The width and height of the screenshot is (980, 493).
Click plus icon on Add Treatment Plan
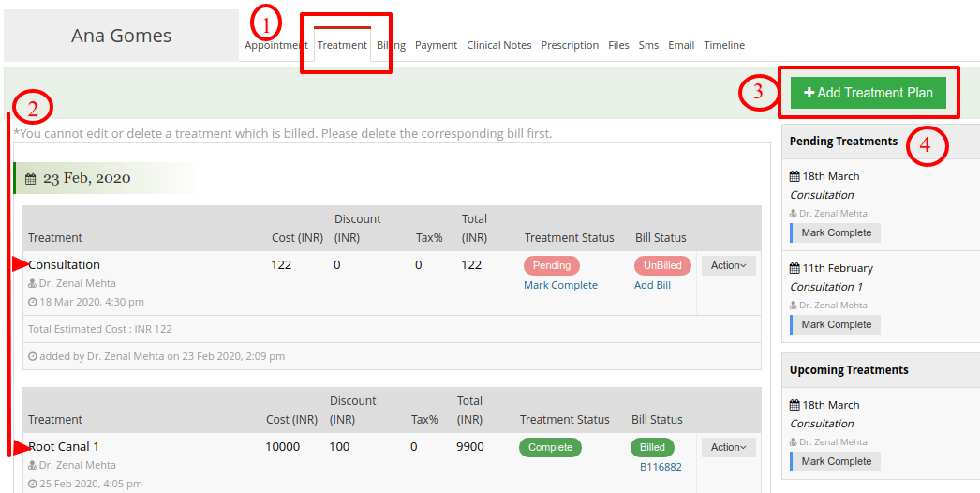coord(809,93)
